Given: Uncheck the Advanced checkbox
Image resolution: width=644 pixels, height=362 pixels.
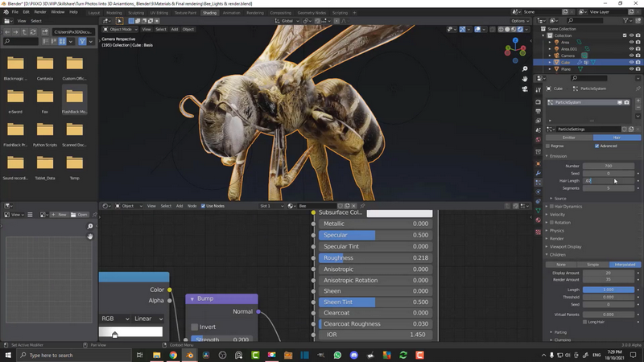Looking at the screenshot, I should click(x=597, y=146).
